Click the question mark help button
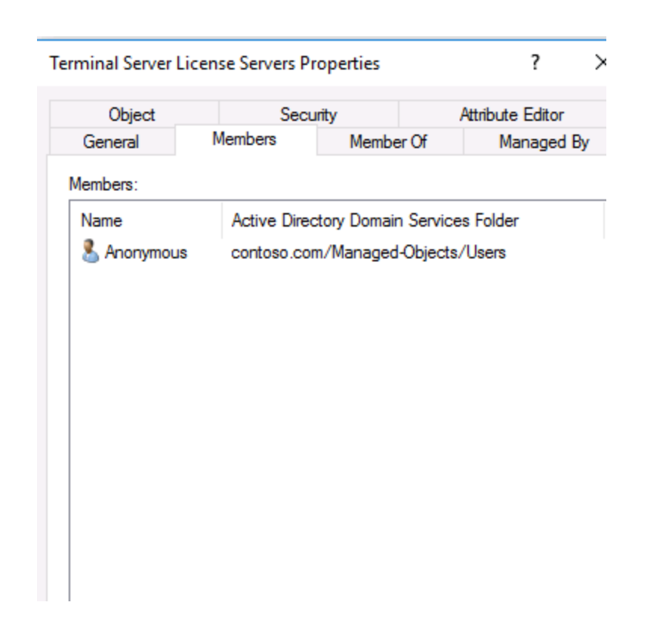 pos(535,64)
